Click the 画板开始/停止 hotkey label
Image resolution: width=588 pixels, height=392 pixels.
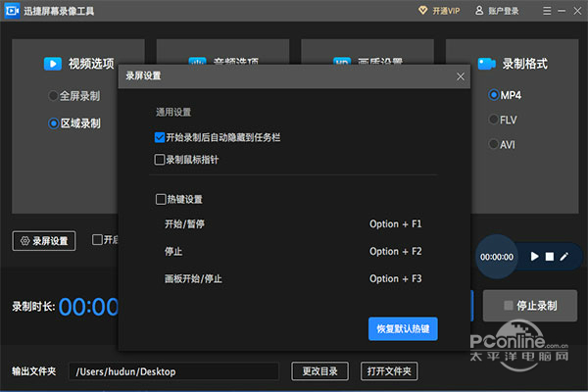[193, 278]
